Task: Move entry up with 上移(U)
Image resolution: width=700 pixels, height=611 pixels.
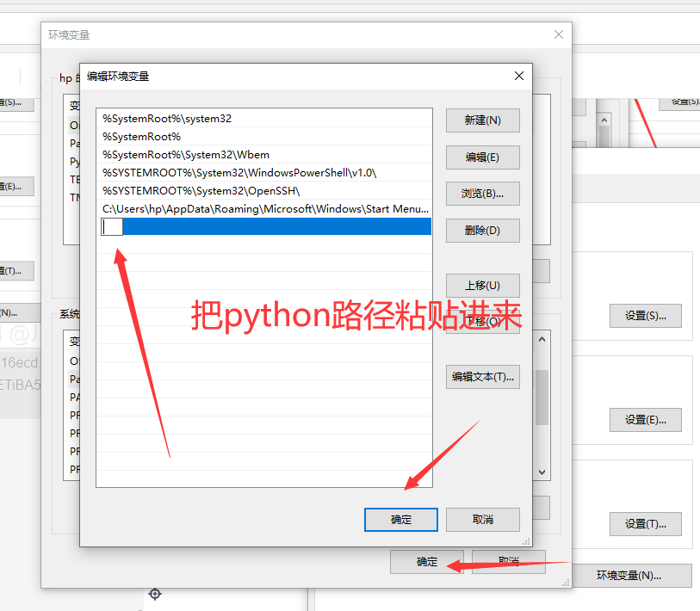Action: click(x=482, y=285)
